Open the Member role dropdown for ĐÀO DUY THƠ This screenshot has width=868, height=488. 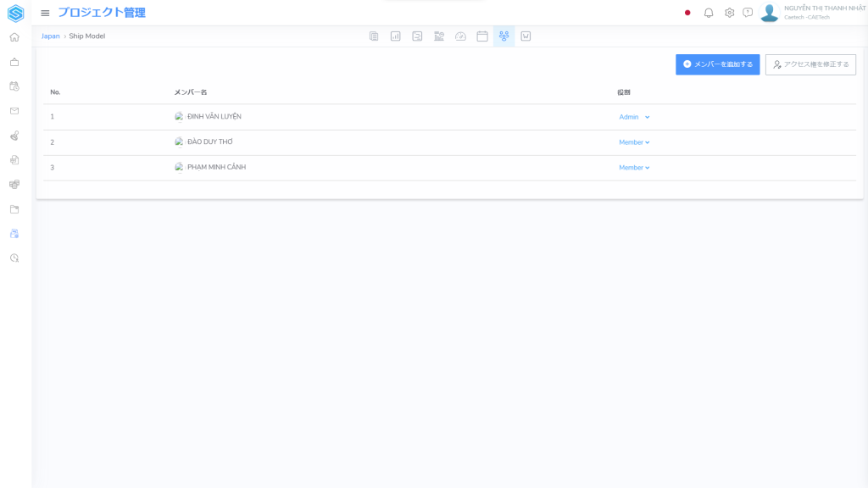coord(634,142)
